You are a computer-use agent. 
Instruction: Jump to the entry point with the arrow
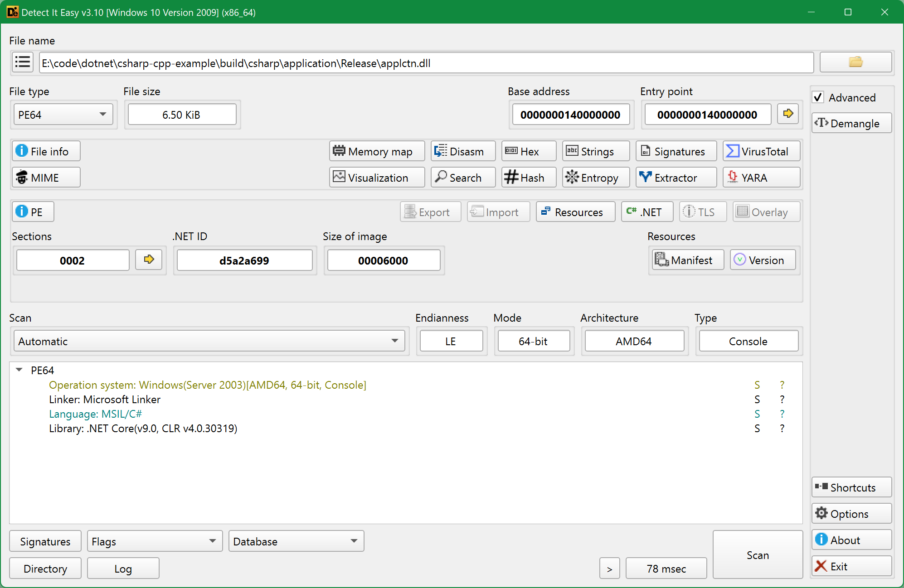pyautogui.click(x=788, y=114)
